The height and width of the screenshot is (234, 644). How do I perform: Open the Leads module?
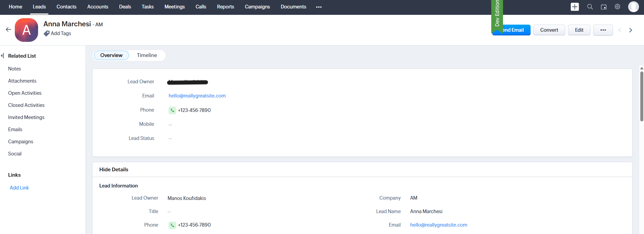pyautogui.click(x=39, y=7)
